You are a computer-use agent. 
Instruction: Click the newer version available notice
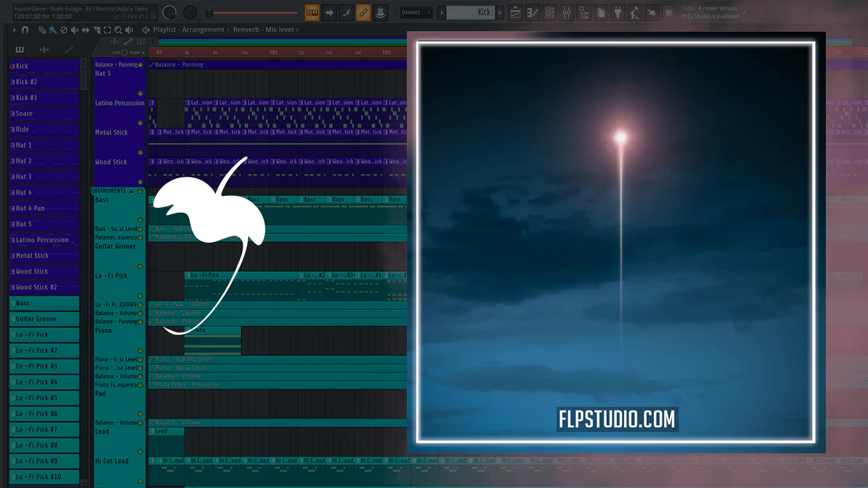(711, 12)
